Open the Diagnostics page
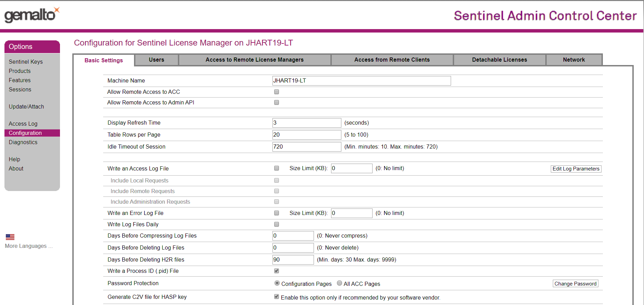 click(23, 142)
